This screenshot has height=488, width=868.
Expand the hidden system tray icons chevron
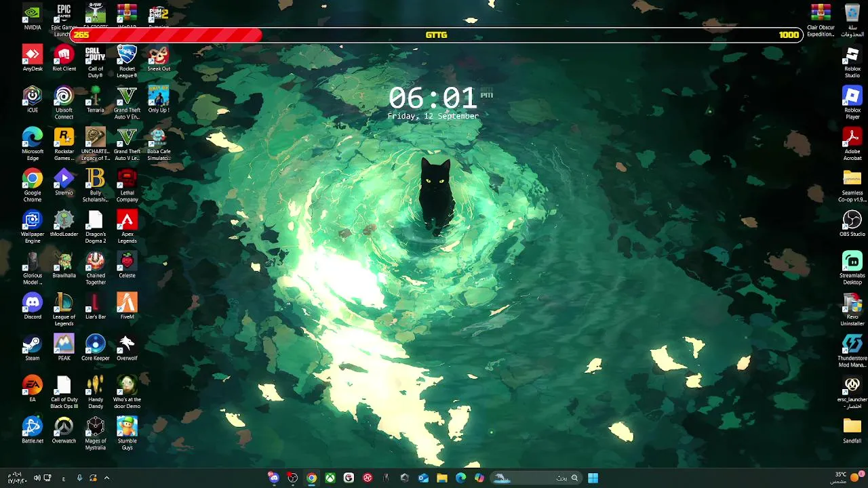[x=106, y=478]
